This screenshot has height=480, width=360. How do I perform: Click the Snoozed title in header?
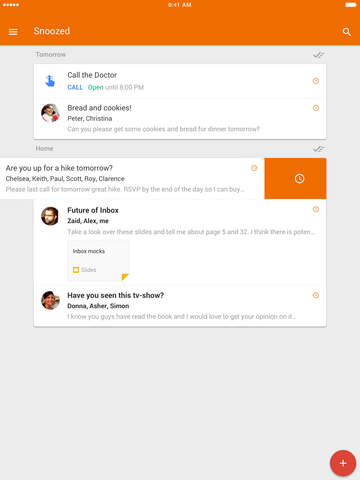tap(52, 31)
